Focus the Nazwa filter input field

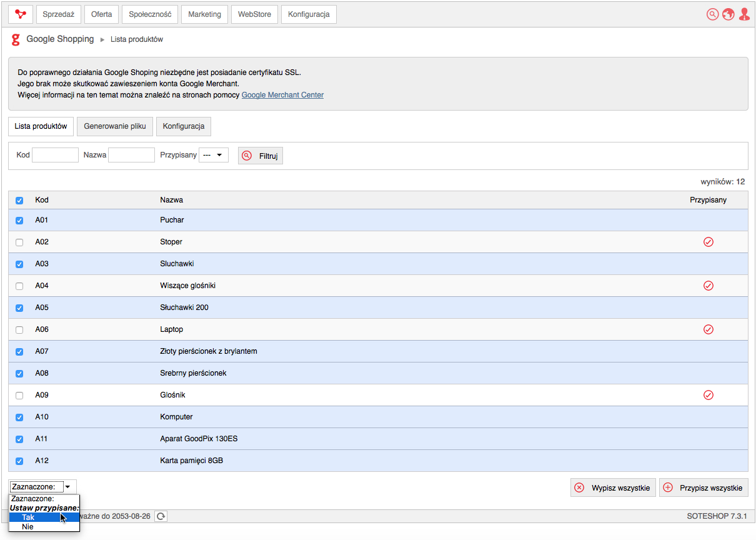[131, 155]
